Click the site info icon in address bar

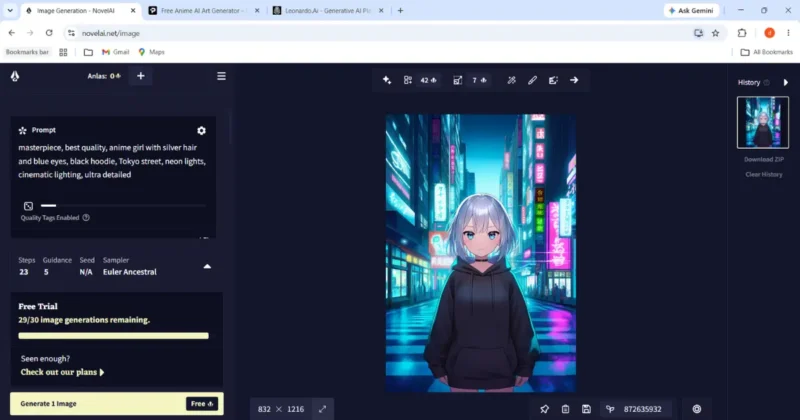pyautogui.click(x=71, y=33)
